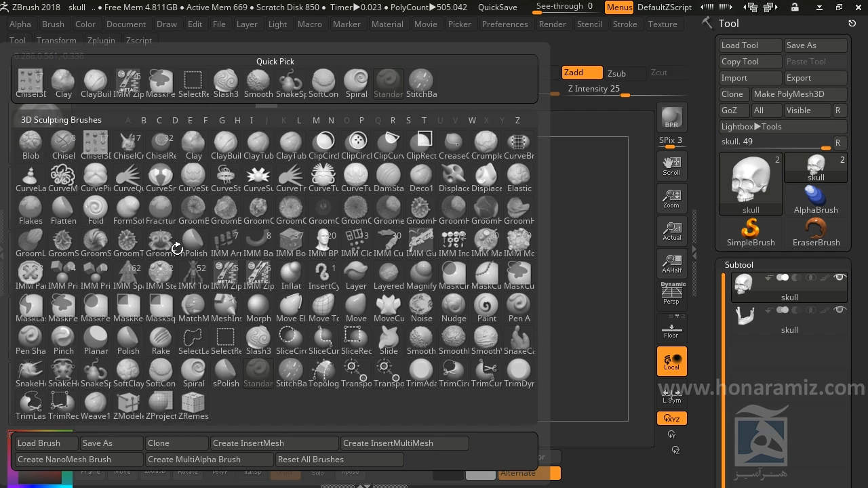
Task: Pick the Planar brush
Action: coord(96,341)
